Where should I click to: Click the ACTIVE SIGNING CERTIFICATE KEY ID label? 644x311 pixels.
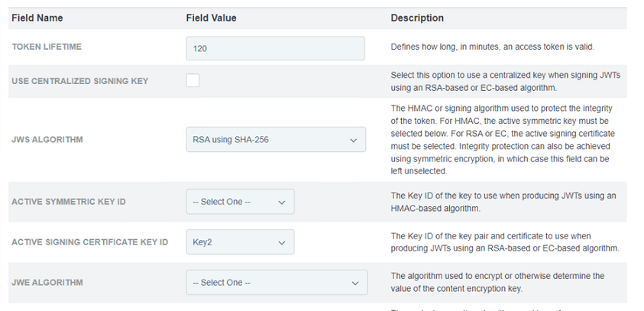(x=90, y=242)
